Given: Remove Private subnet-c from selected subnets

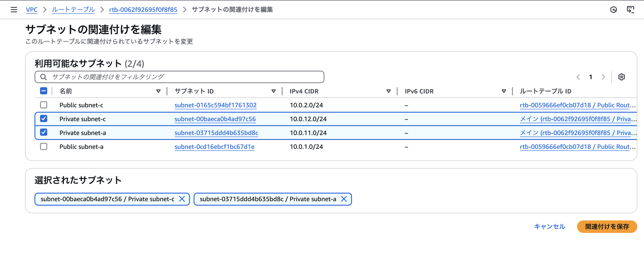Looking at the screenshot, I should (182, 199).
